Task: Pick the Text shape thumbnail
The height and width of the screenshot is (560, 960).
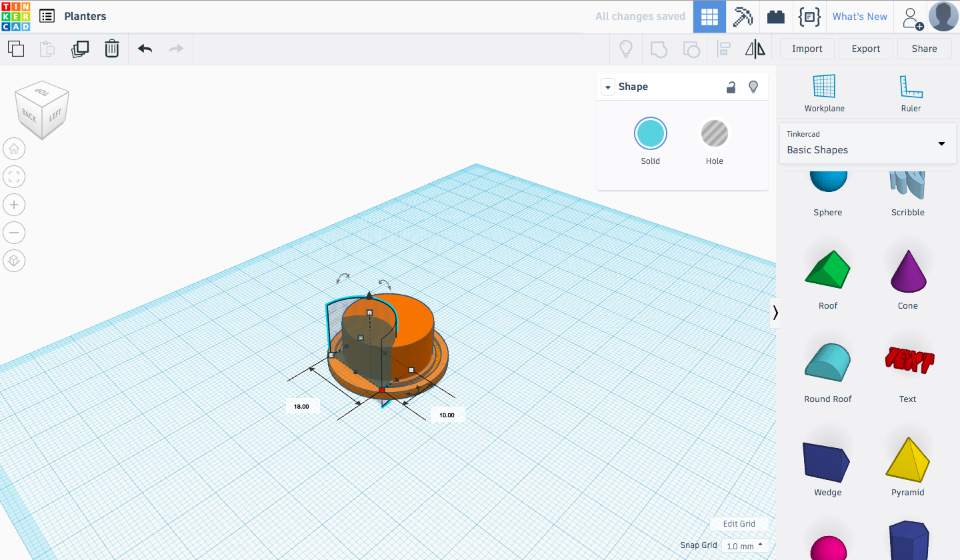Action: coord(908,360)
